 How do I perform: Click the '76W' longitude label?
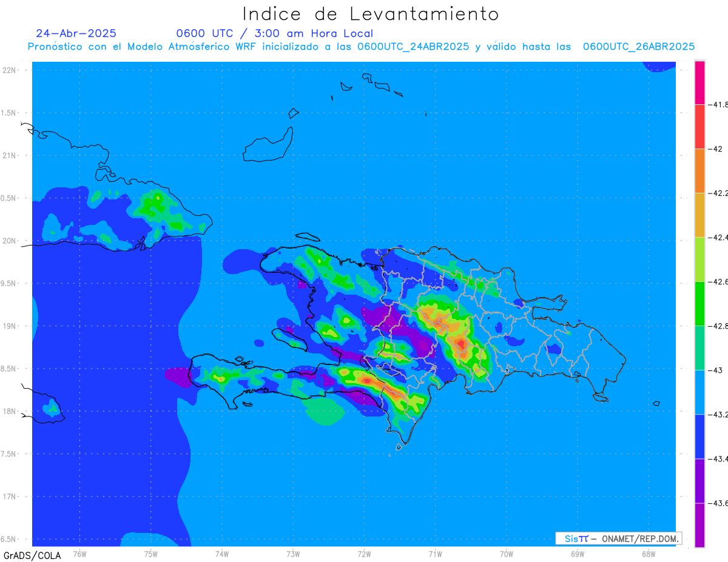pyautogui.click(x=79, y=553)
